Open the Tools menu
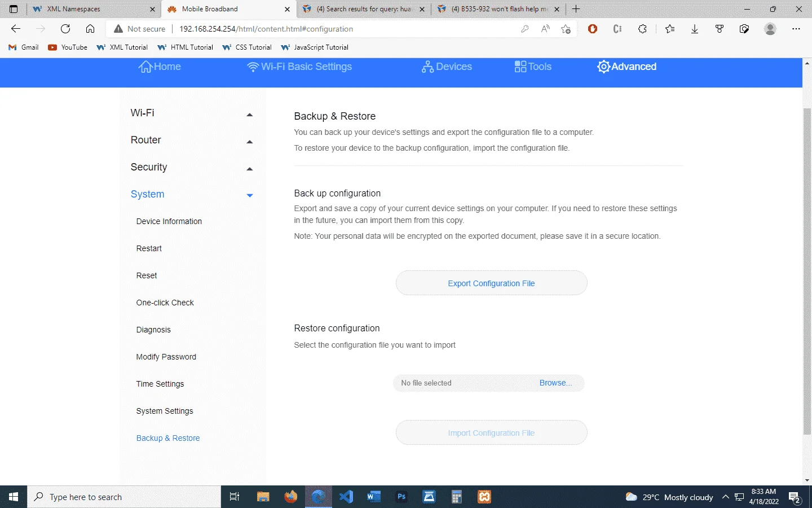The height and width of the screenshot is (508, 812). [533, 67]
